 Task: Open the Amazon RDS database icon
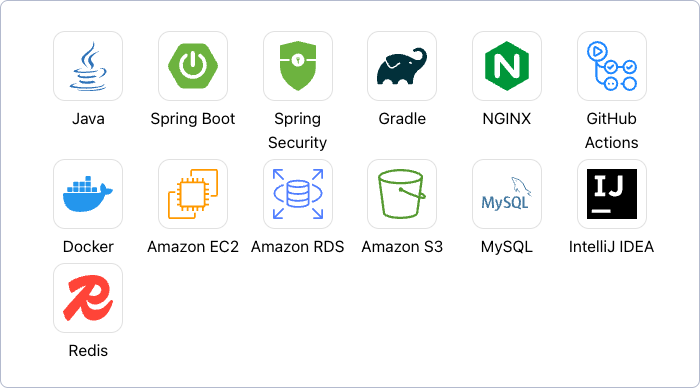298,194
